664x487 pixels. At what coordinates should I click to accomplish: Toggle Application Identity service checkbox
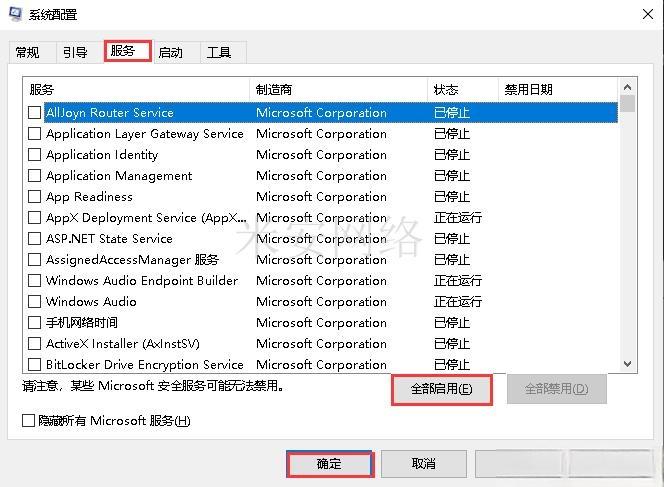(35, 155)
